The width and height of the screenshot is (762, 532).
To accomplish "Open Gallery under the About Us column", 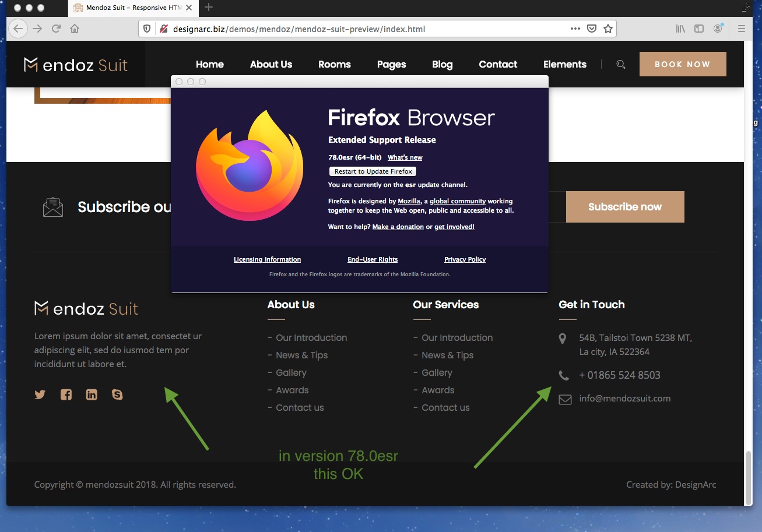I will click(x=291, y=373).
